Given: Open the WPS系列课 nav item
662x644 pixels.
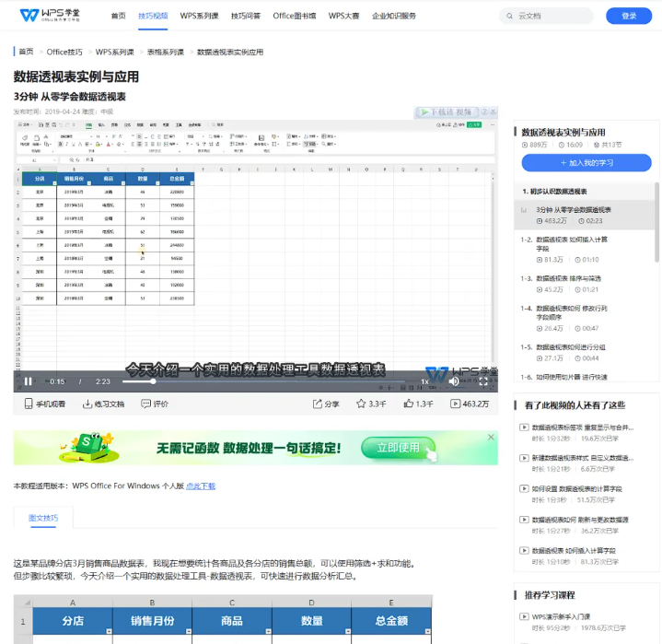Looking at the screenshot, I should tap(199, 16).
